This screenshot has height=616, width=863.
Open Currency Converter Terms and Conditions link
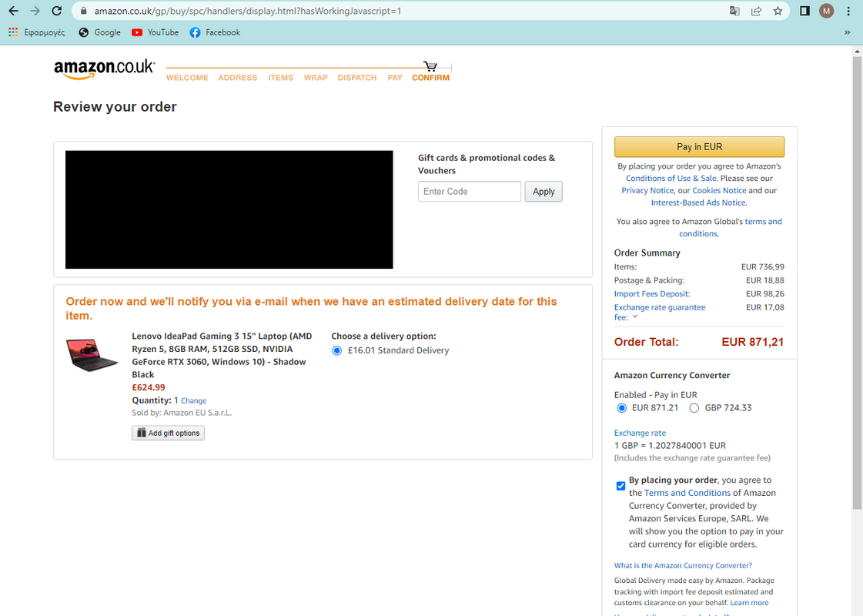(687, 494)
